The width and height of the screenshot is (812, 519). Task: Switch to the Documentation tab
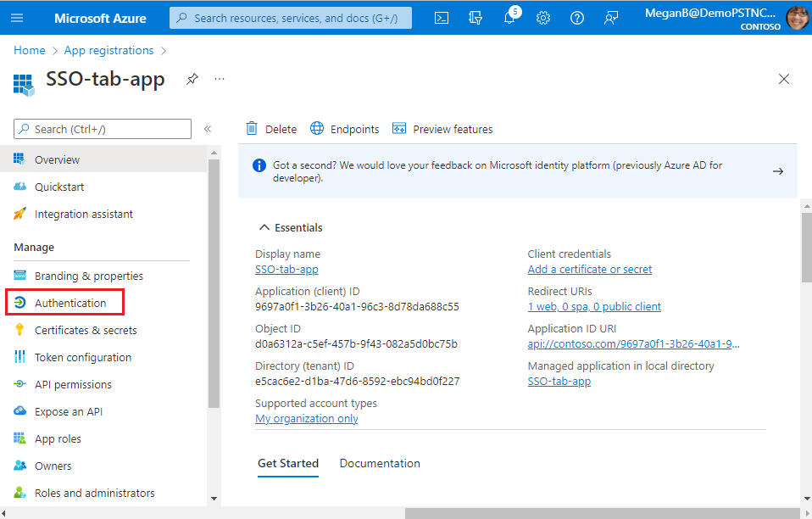[380, 463]
